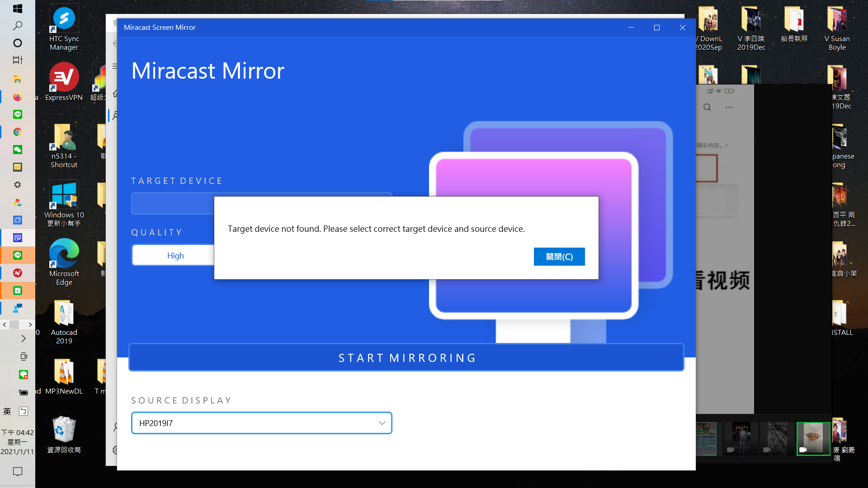Select the green-highlighted video thumbnail
This screenshot has width=868, height=488.
[x=813, y=438]
